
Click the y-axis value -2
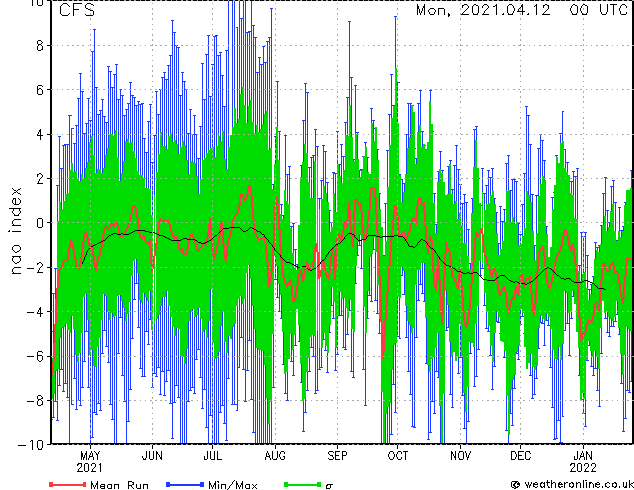35,267
